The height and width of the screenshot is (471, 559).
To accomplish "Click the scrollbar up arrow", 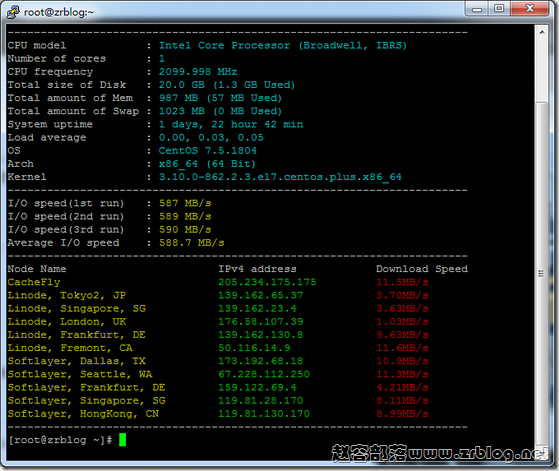I will (542, 32).
